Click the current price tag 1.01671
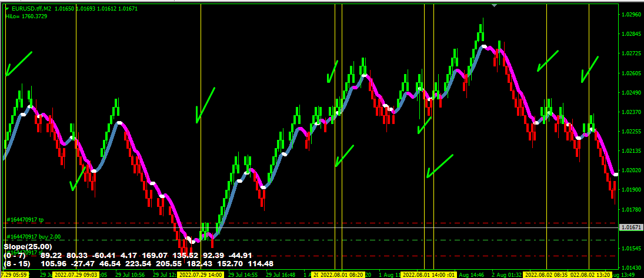This screenshot has width=644, height=278. click(x=632, y=227)
